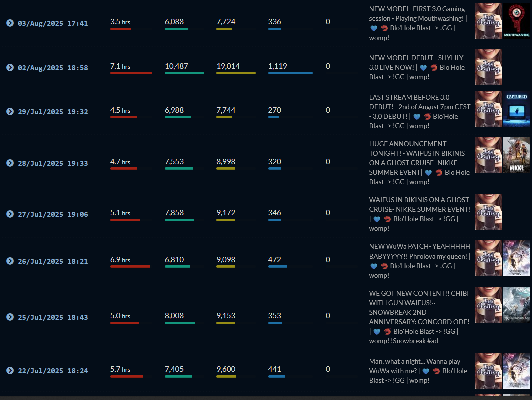This screenshot has height=400, width=532.
Task: Click Just Chatting thumbnail on 02/Aug row
Action: pos(488,67)
